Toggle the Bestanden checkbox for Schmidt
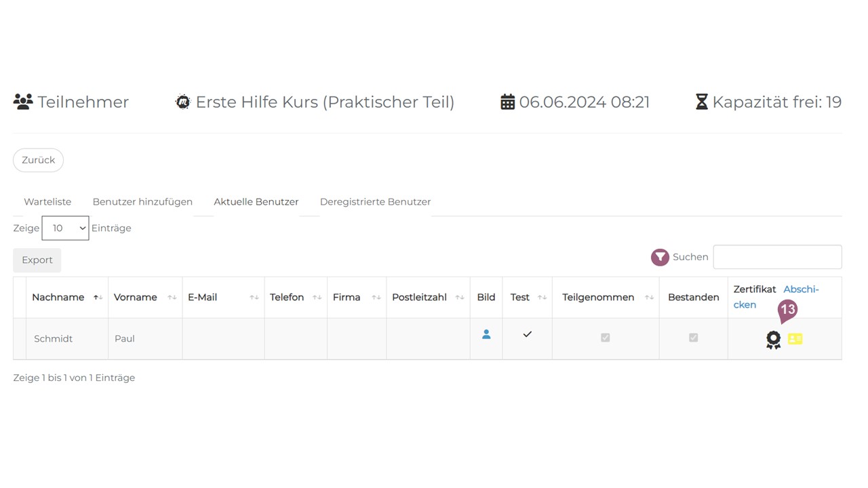This screenshot has width=868, height=488. click(x=693, y=338)
